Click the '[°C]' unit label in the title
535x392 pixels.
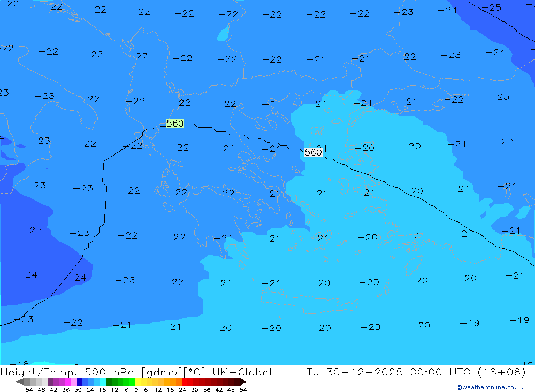[195, 372]
